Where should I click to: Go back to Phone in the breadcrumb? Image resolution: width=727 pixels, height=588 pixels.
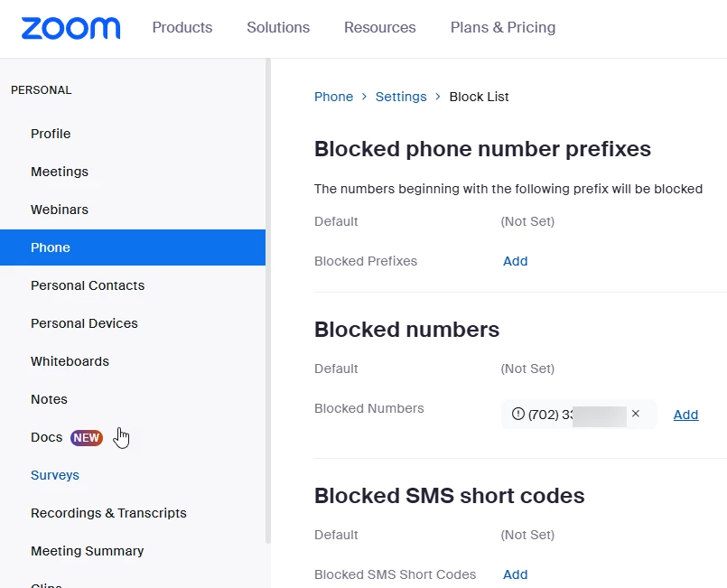click(x=333, y=97)
